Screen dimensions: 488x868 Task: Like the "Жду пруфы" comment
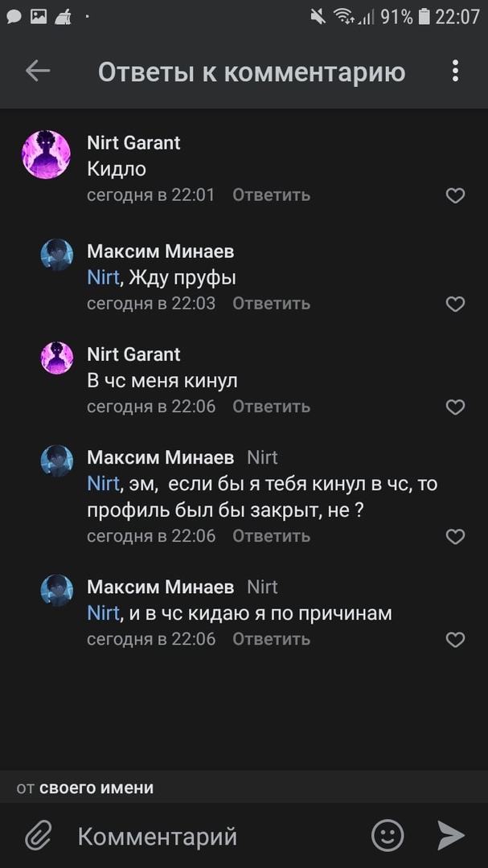point(455,304)
